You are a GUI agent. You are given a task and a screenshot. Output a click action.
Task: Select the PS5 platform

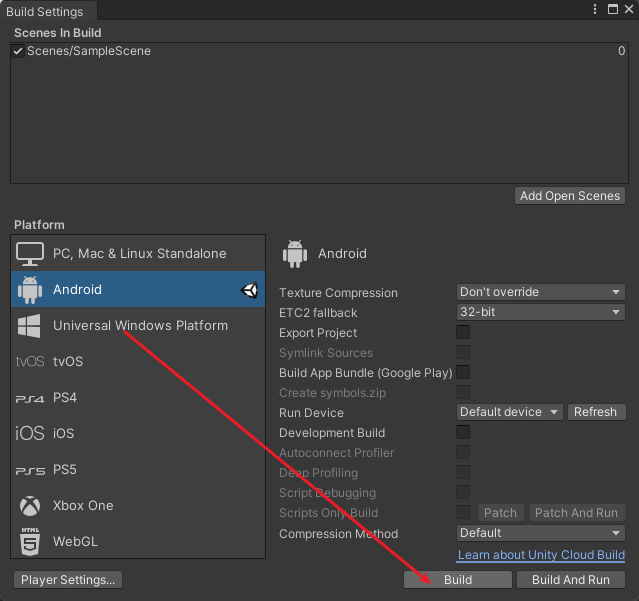click(138, 469)
